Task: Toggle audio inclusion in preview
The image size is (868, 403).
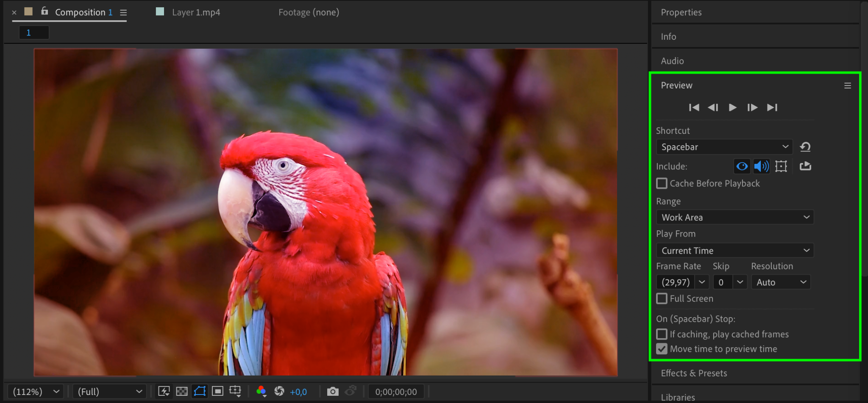Action: pyautogui.click(x=761, y=166)
